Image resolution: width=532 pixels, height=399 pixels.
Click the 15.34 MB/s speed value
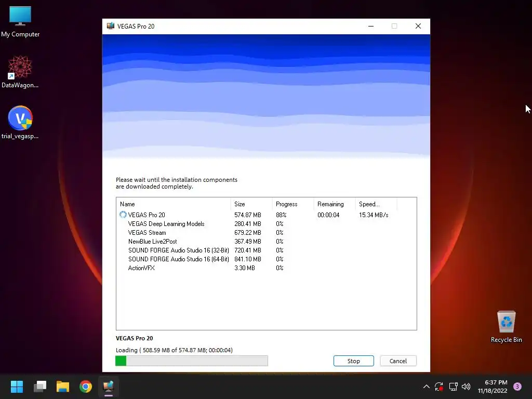click(374, 215)
